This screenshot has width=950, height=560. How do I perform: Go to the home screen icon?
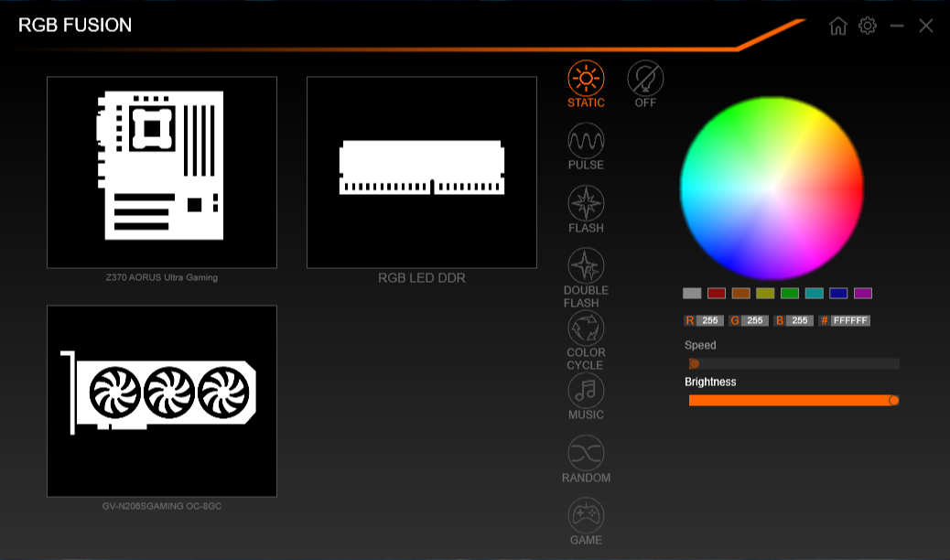click(x=838, y=26)
